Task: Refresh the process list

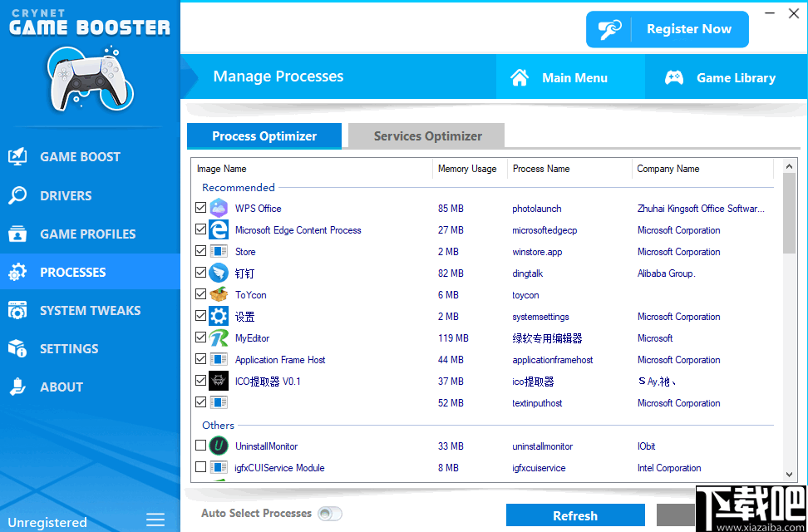Action: [575, 515]
